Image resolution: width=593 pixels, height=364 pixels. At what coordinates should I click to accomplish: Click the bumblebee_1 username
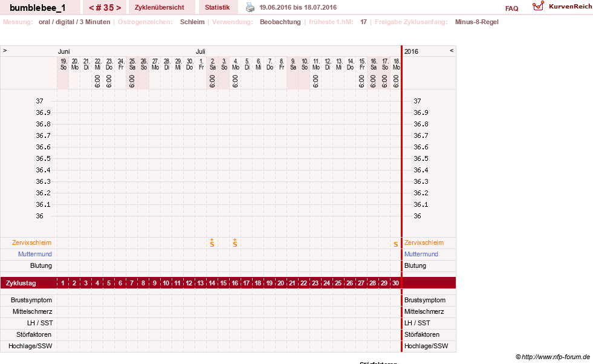point(37,8)
